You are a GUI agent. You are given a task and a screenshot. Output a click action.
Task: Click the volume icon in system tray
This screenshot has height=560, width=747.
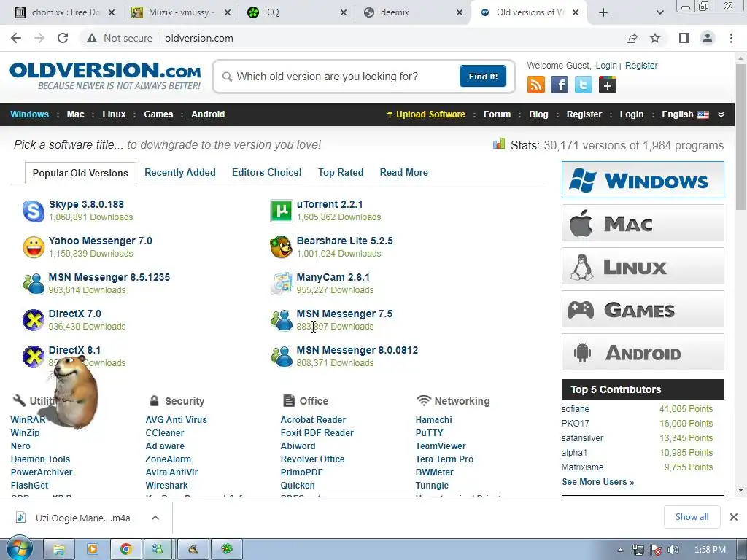(673, 550)
